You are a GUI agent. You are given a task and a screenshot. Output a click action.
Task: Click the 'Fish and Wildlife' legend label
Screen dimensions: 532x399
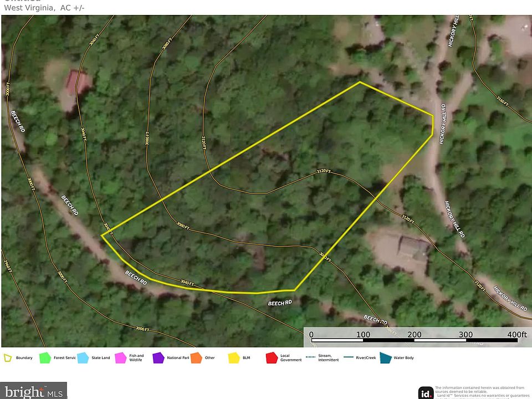[136, 357]
